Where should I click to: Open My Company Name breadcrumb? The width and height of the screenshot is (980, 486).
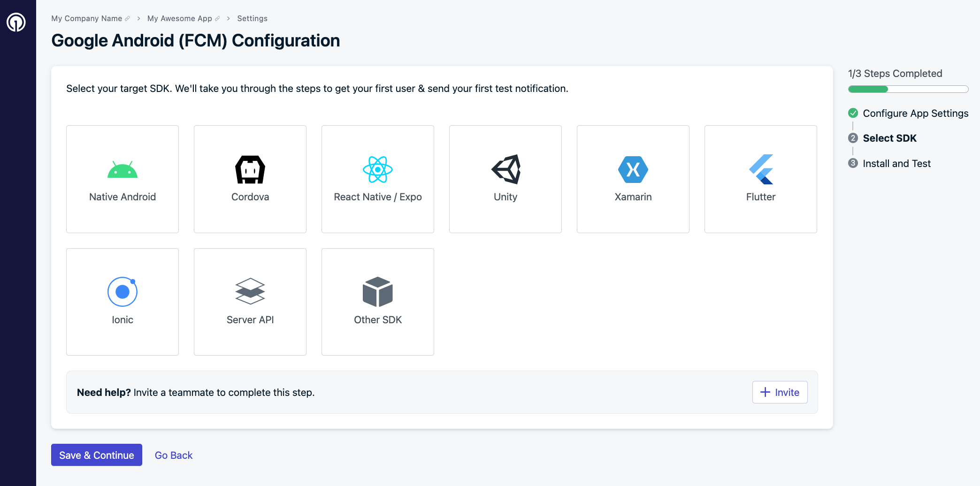pyautogui.click(x=86, y=18)
